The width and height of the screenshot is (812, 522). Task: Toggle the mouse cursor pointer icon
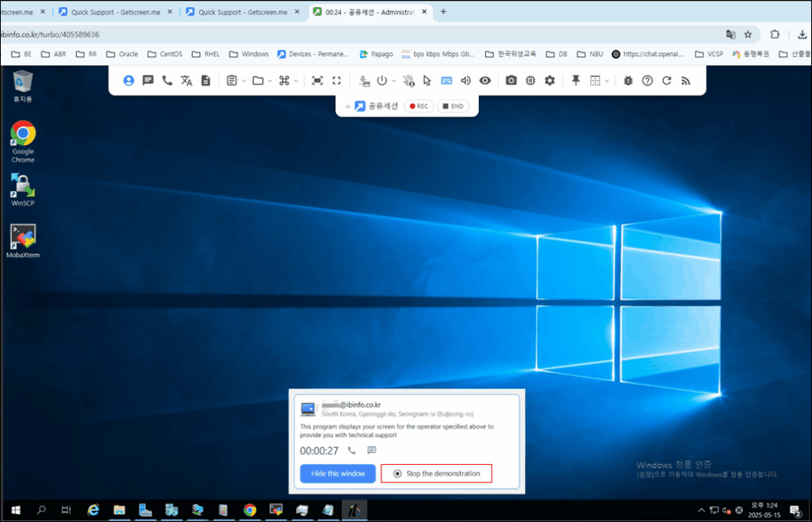(x=427, y=80)
